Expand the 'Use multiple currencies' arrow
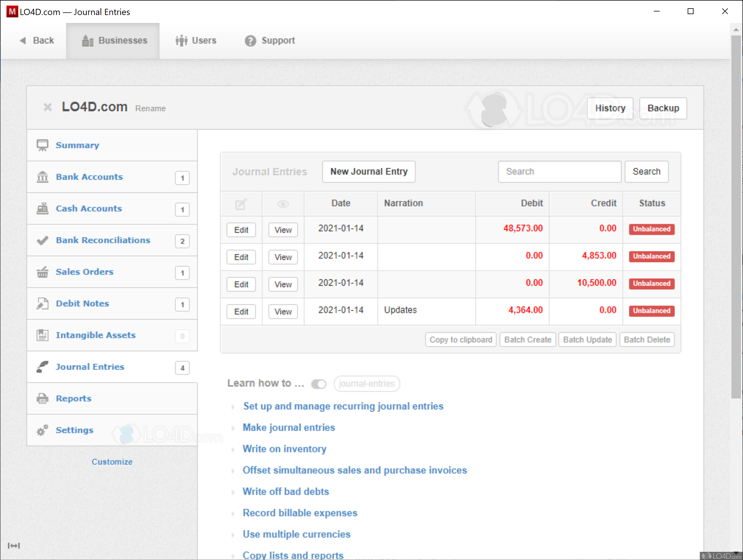This screenshot has width=743, height=560. [x=233, y=535]
